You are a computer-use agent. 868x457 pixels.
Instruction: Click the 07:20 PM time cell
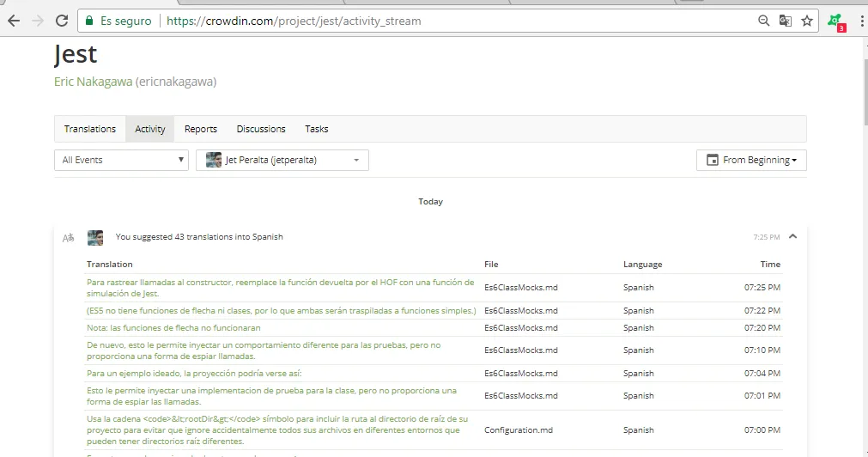click(762, 328)
